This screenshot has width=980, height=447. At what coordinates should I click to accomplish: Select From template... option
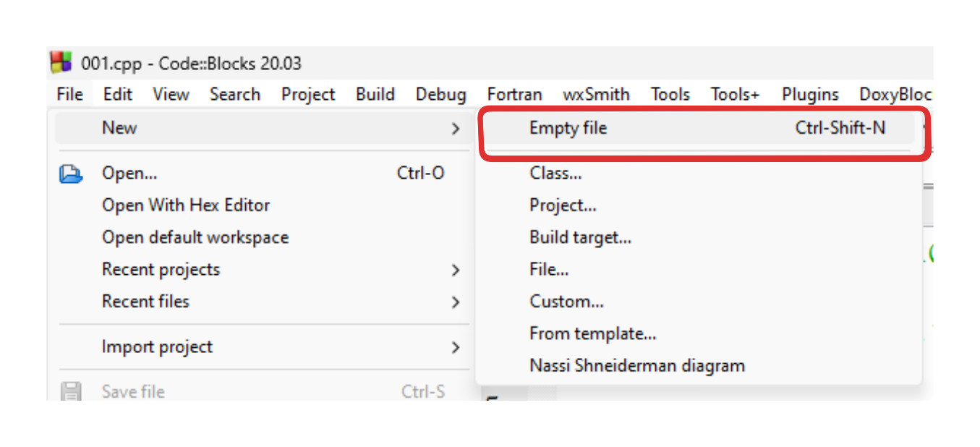tap(592, 333)
